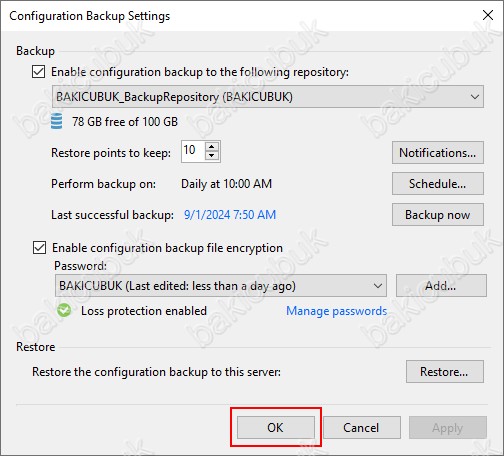504x456 pixels.
Task: Open the Schedule settings
Action: 438,184
